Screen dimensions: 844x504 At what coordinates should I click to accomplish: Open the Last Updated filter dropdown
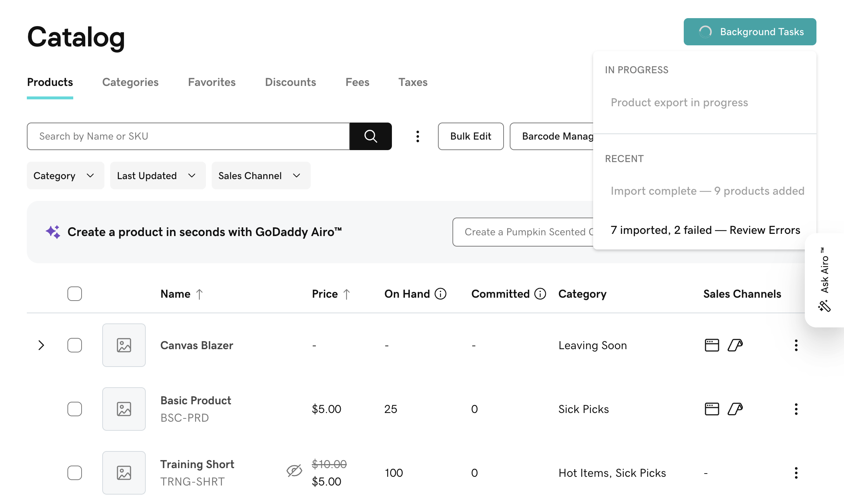coord(158,176)
